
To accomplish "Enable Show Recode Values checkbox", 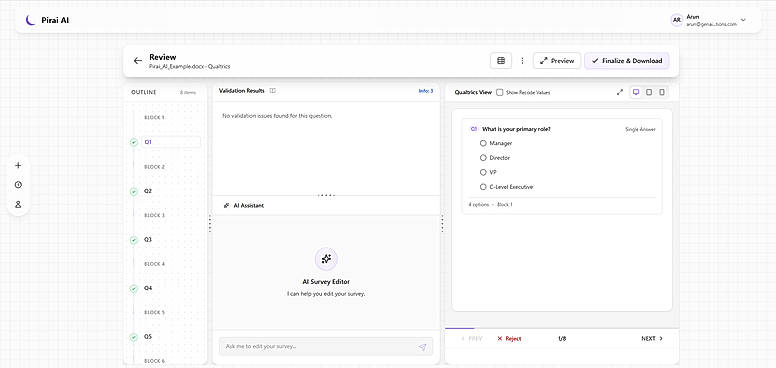I will (500, 92).
